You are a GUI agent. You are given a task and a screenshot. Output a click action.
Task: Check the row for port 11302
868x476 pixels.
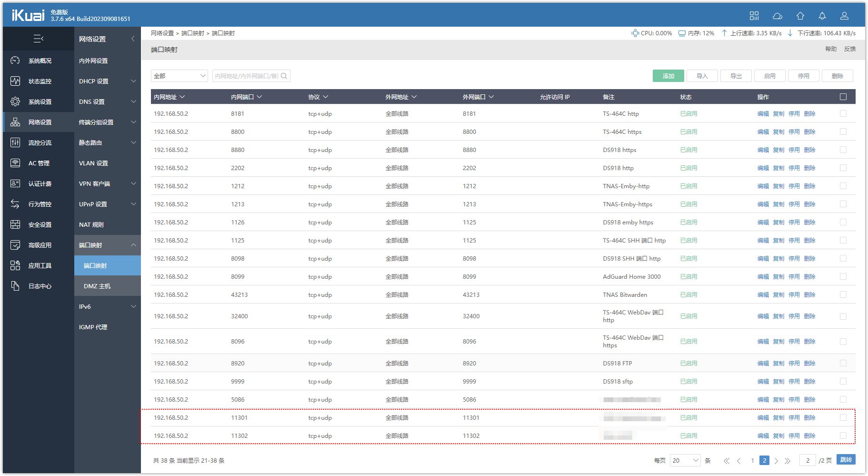pos(843,435)
